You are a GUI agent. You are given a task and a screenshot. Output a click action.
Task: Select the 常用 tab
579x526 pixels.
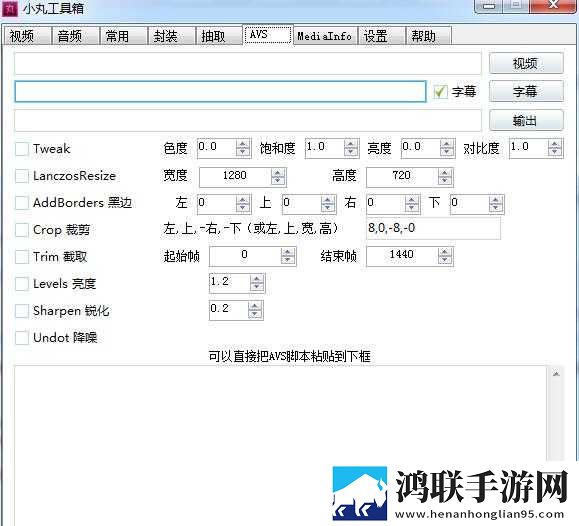[x=123, y=36]
